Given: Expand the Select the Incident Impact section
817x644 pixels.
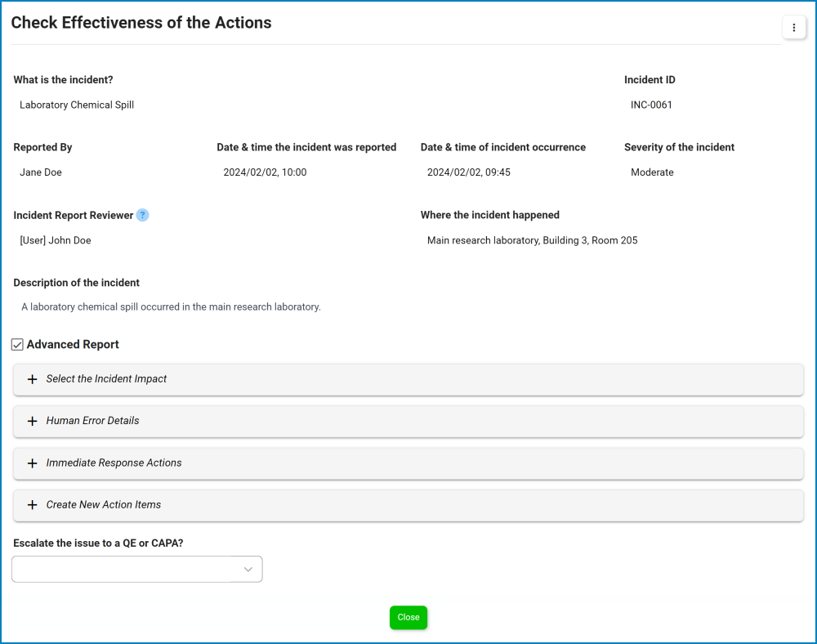Looking at the screenshot, I should [x=106, y=379].
